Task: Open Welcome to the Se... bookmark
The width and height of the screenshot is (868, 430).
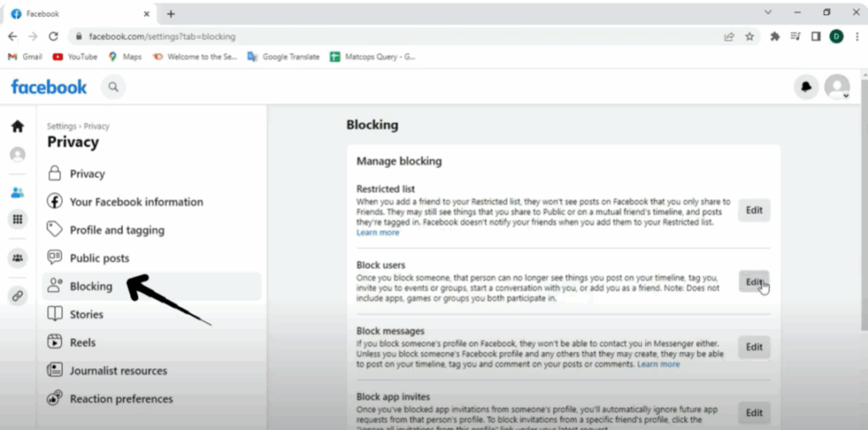Action: [x=195, y=57]
